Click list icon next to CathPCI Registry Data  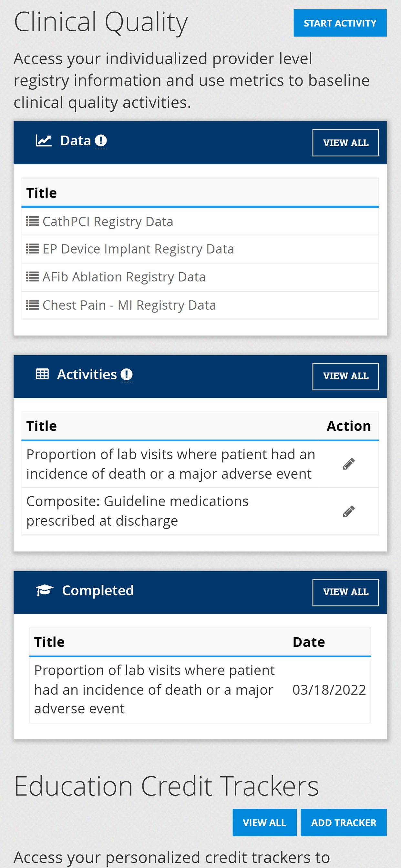coord(32,222)
